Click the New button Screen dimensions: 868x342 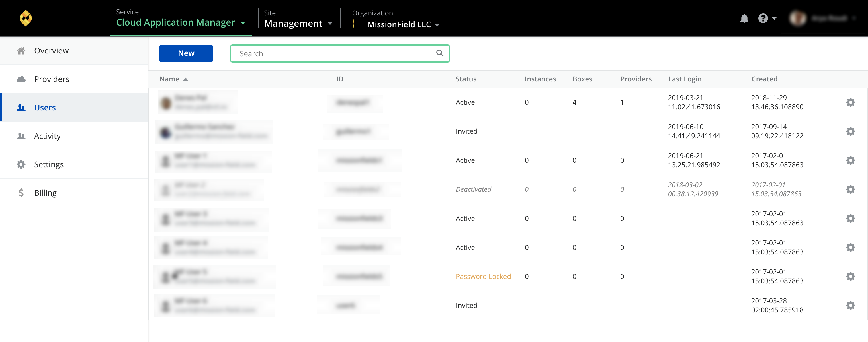[186, 53]
